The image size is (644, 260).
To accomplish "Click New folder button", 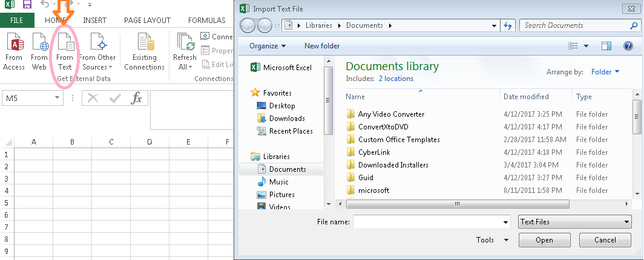I will point(322,46).
